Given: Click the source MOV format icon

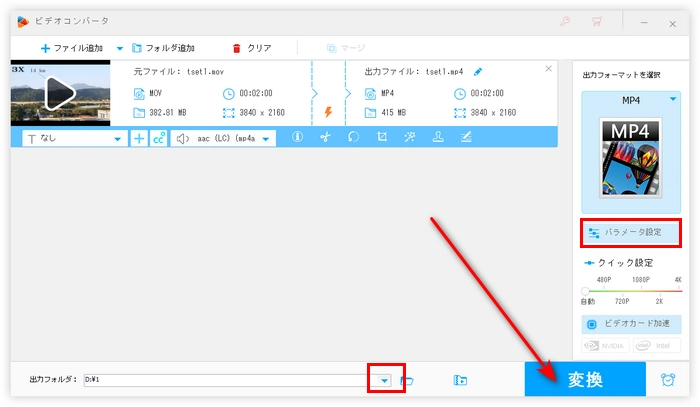Looking at the screenshot, I should tap(139, 93).
